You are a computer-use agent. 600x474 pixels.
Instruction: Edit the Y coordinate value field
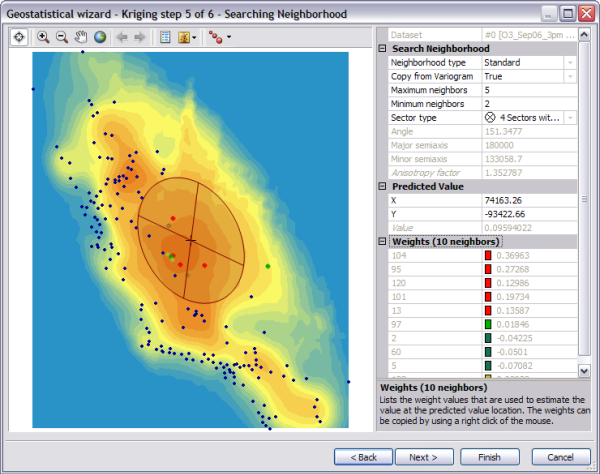529,214
